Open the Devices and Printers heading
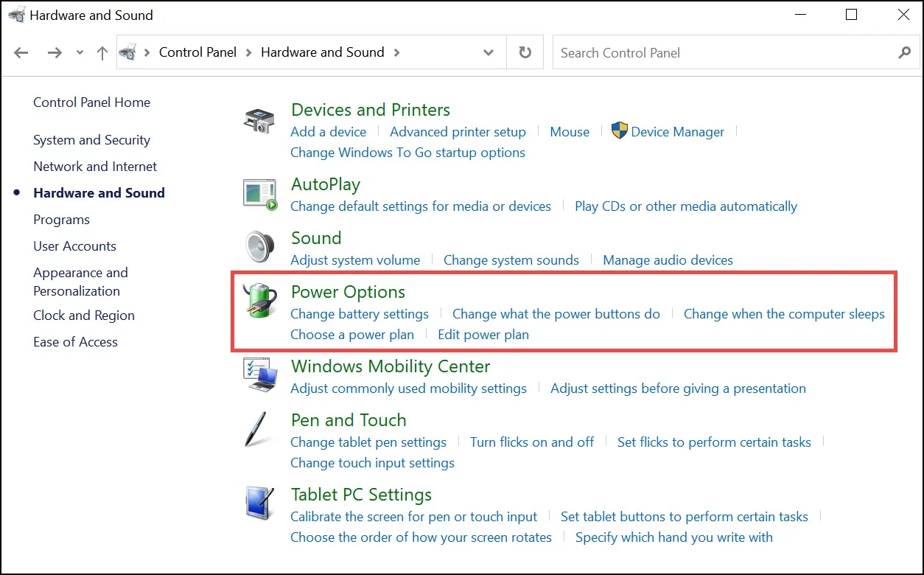Image resolution: width=924 pixels, height=575 pixels. point(371,110)
